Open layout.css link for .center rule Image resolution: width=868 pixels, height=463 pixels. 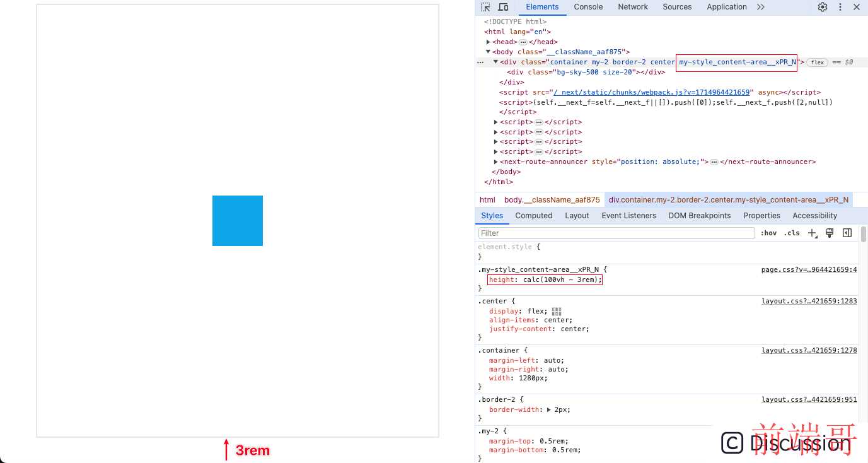809,301
